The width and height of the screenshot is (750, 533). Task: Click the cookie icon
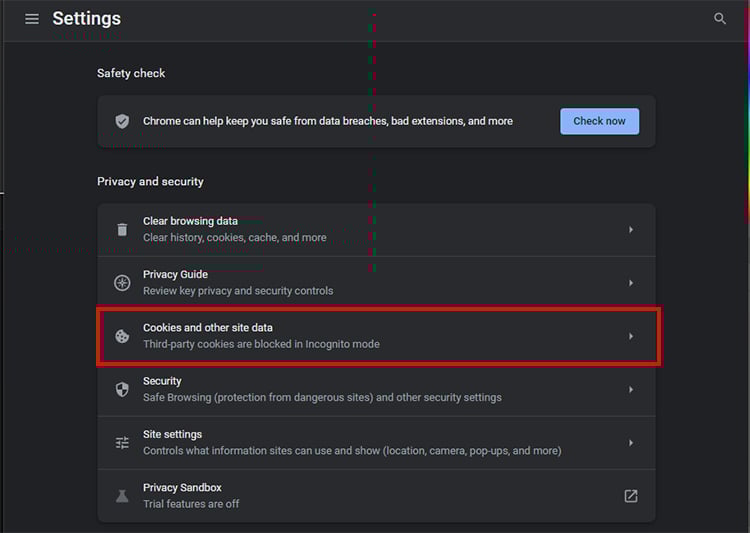tap(122, 336)
